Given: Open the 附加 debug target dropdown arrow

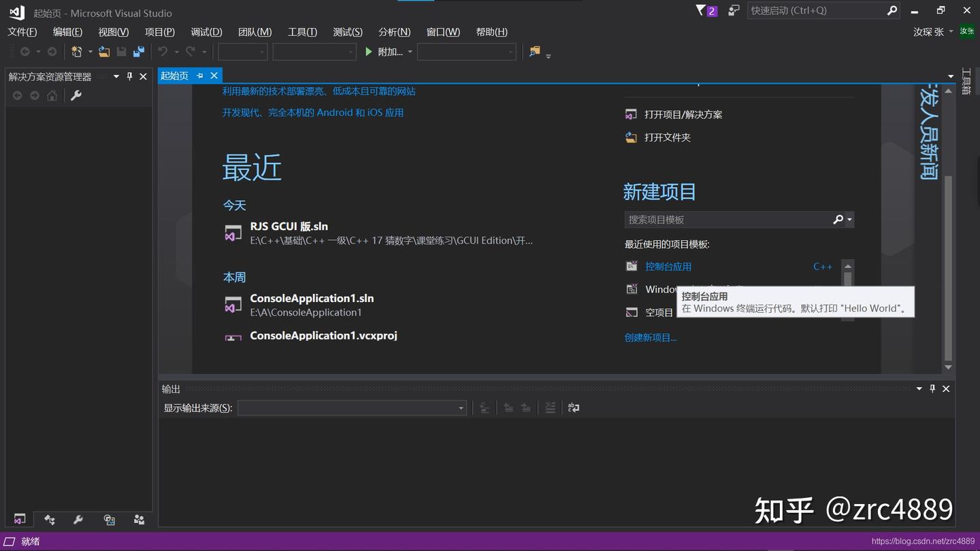Looking at the screenshot, I should [x=410, y=52].
